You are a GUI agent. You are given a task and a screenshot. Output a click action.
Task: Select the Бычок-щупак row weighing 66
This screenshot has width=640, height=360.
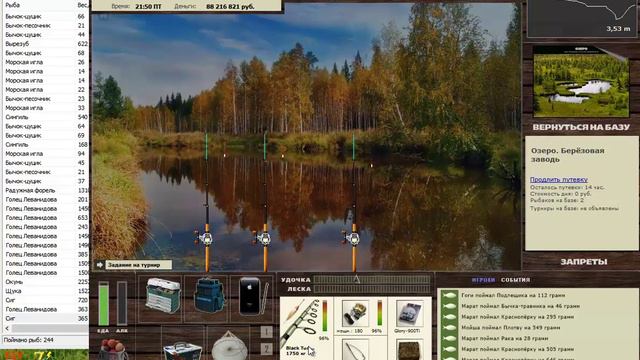pyautogui.click(x=46, y=16)
